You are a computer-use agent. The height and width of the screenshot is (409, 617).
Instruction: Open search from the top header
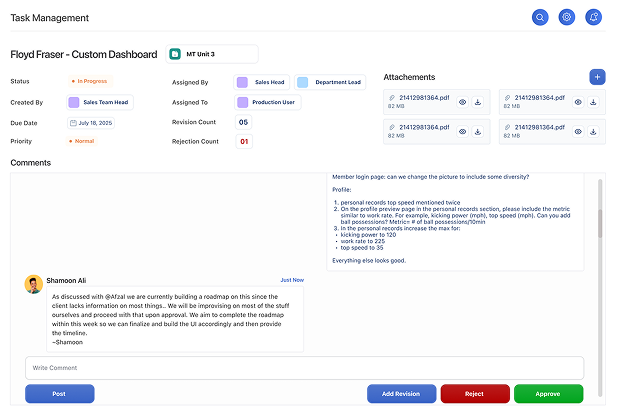(540, 17)
